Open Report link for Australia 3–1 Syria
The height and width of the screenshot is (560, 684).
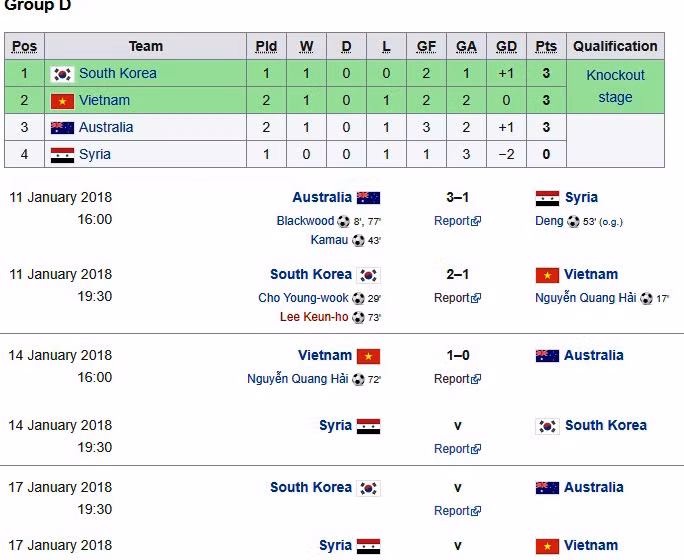pos(452,221)
